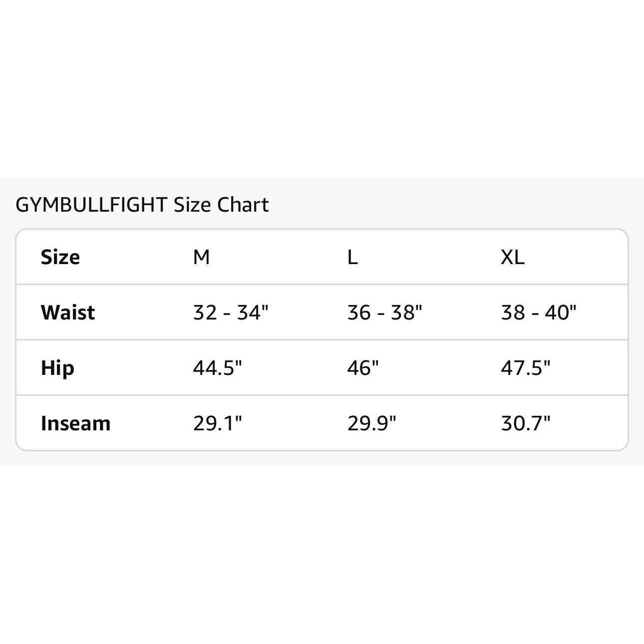Click the word Size in chart title

click(193, 205)
